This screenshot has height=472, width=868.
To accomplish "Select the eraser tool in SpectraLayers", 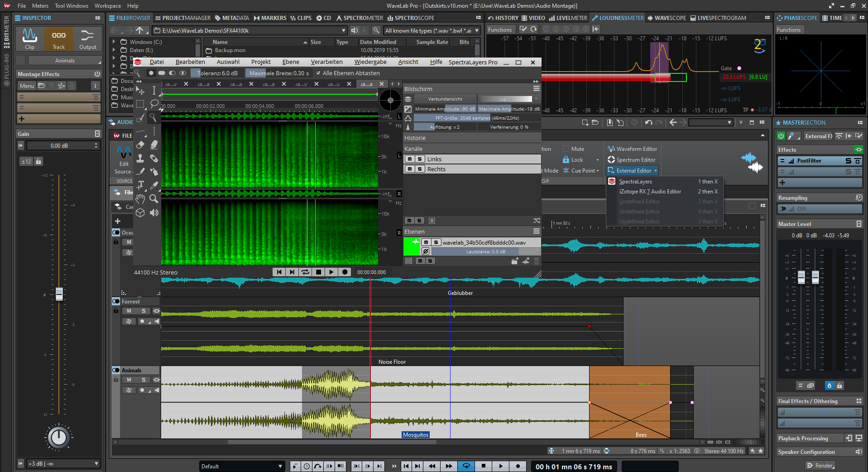I will pyautogui.click(x=140, y=144).
